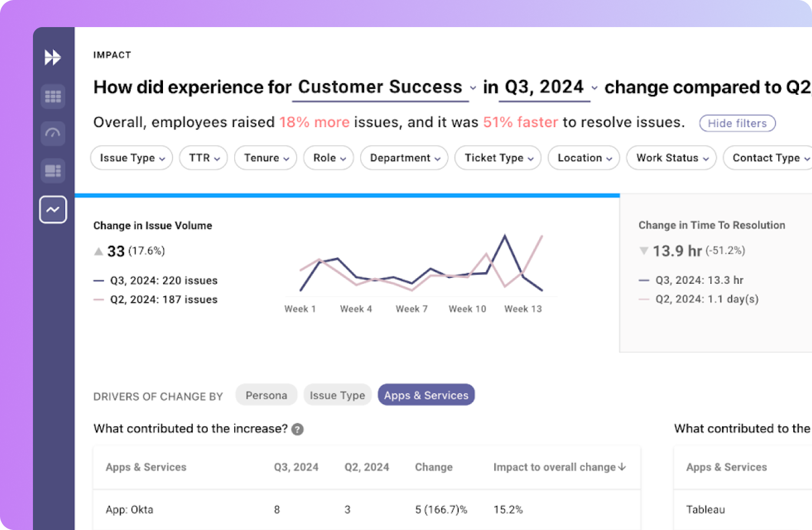Click the Hide filters button
The width and height of the screenshot is (812, 530).
click(x=737, y=123)
